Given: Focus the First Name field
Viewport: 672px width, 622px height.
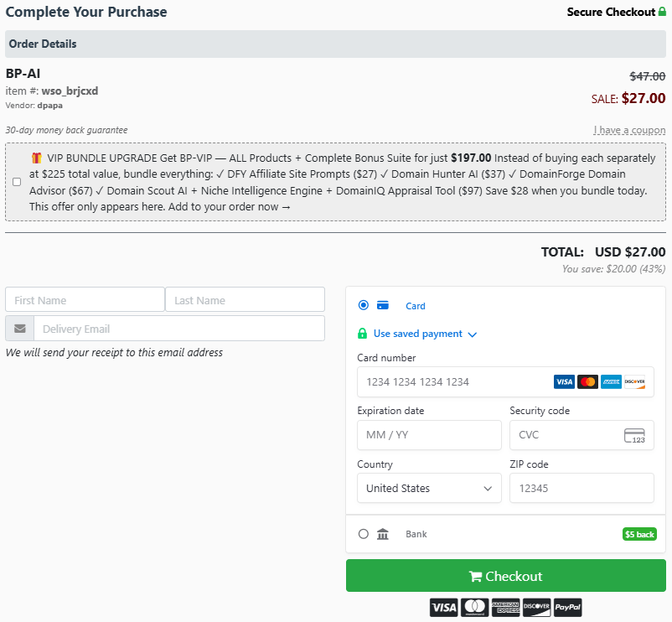Looking at the screenshot, I should 85,299.
